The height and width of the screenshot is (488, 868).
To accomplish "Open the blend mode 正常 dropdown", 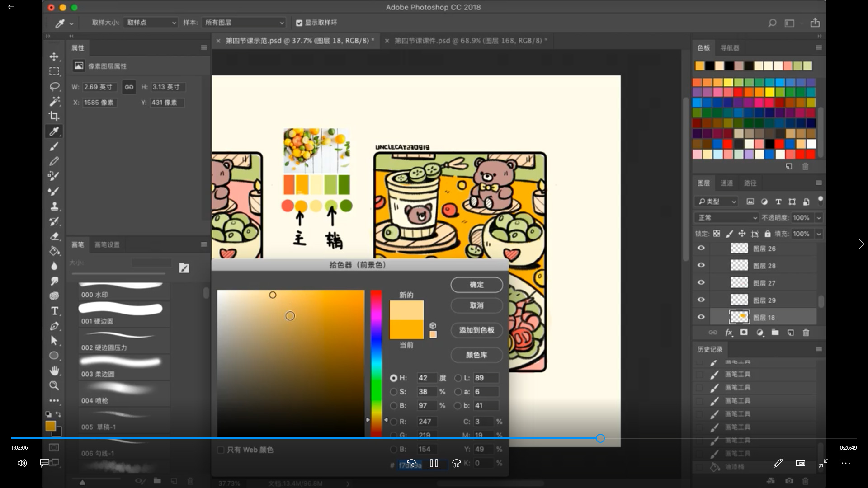I will (726, 218).
